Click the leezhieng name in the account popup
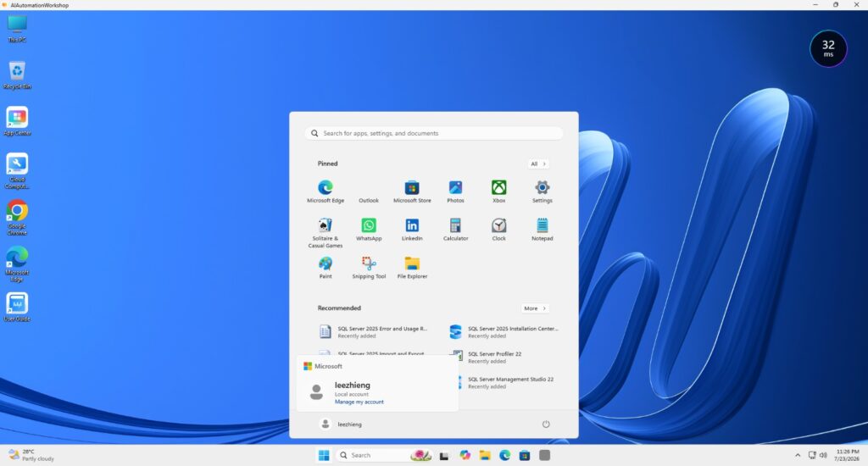 click(352, 386)
